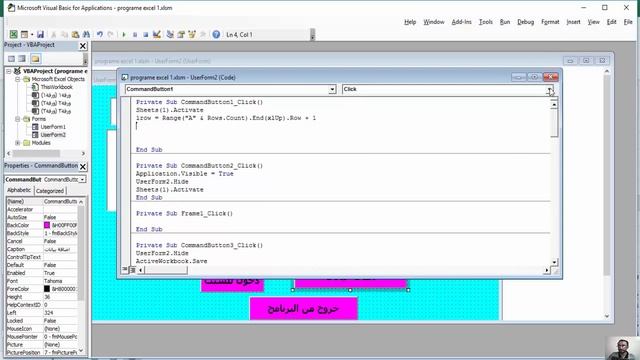Click the line 'Sheets(1).Activate' under CommandButton1_Click
This screenshot has width=640, height=360.
click(x=169, y=110)
